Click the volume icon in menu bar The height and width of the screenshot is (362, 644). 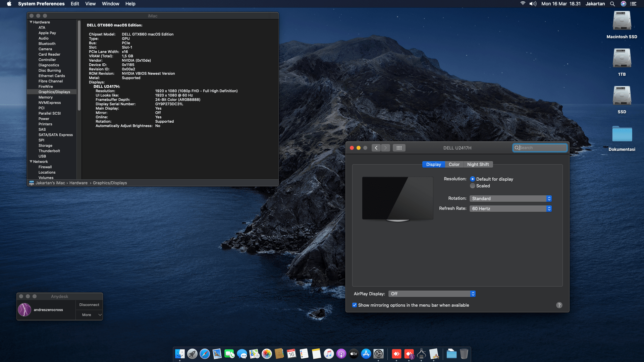pyautogui.click(x=533, y=4)
